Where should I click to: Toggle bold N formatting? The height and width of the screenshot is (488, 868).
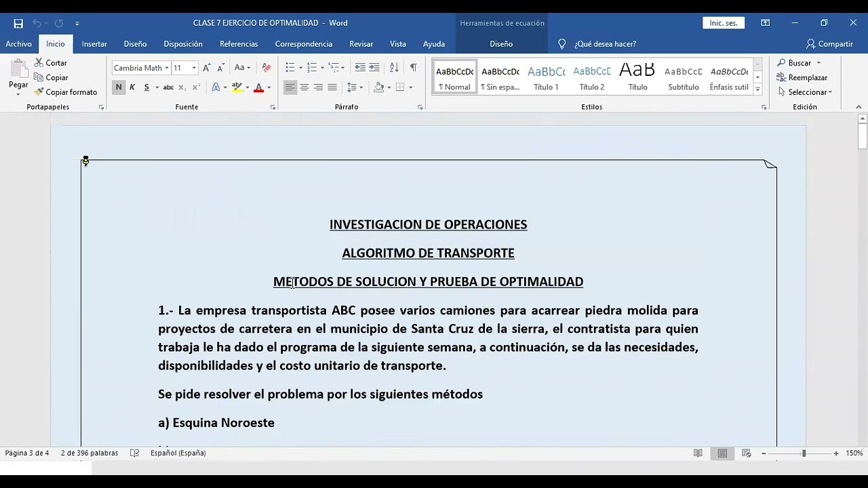[x=119, y=87]
